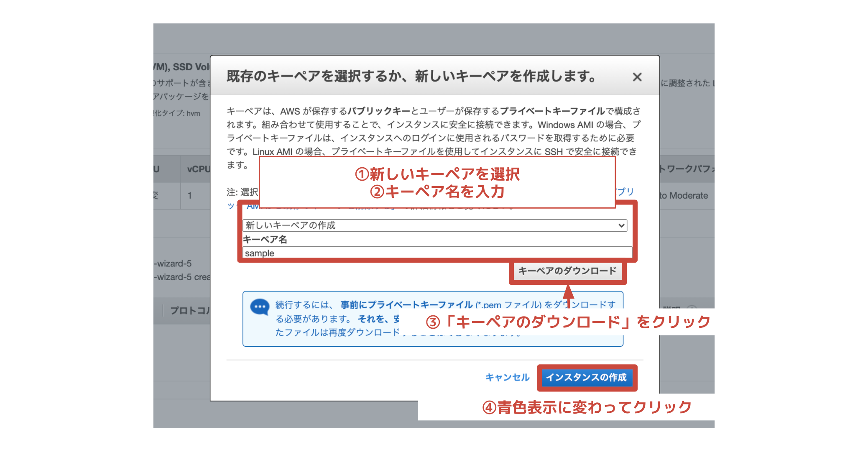Click bold 事前にプライベートキーファイル text in info box
868x450 pixels.
(406, 305)
